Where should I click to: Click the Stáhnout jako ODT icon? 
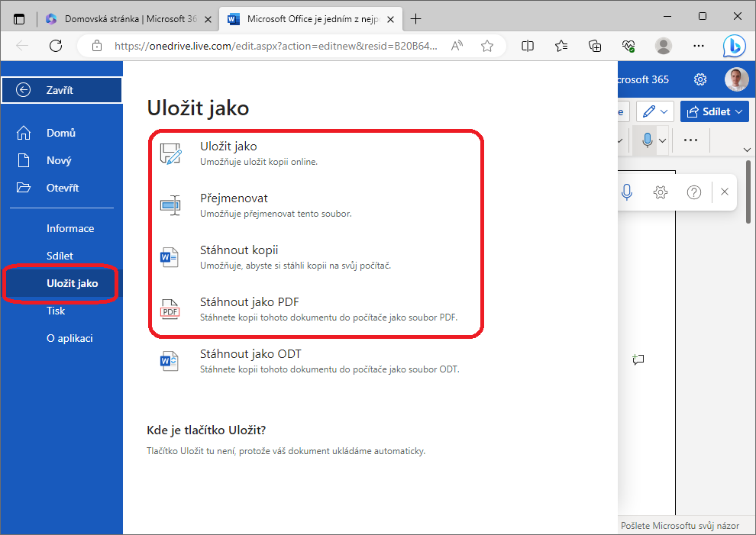pyautogui.click(x=170, y=361)
